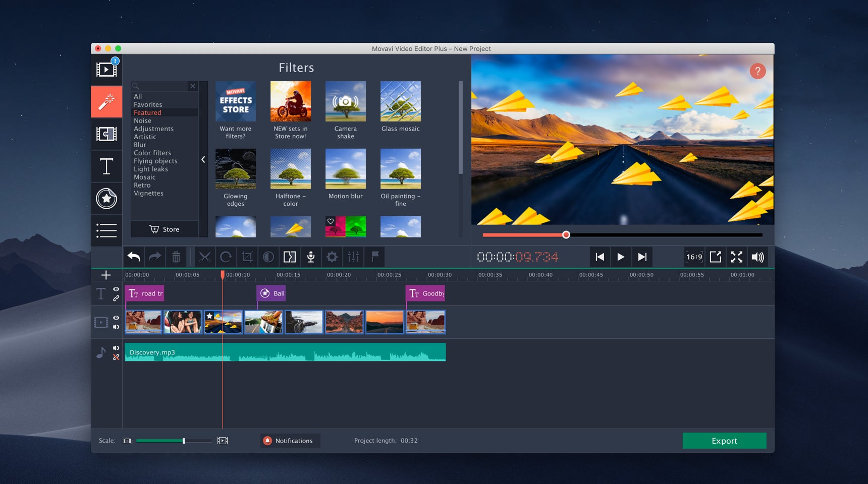
Task: Play the preview
Action: click(621, 257)
